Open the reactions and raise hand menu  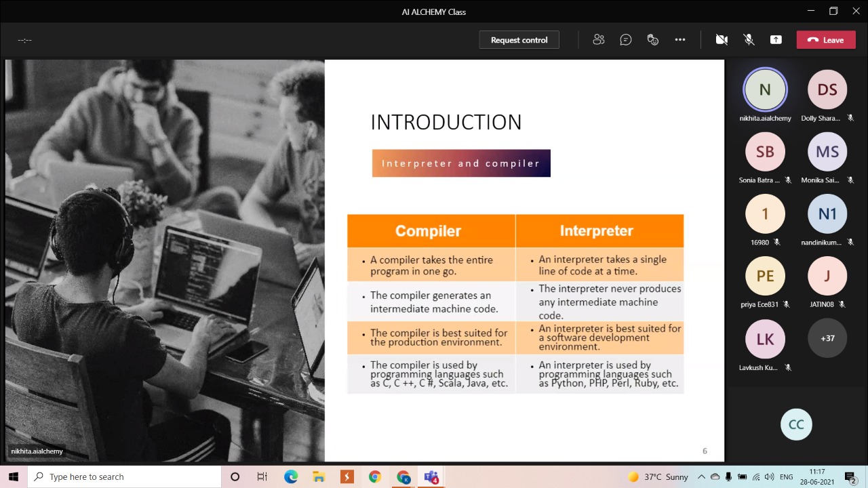[x=652, y=40]
